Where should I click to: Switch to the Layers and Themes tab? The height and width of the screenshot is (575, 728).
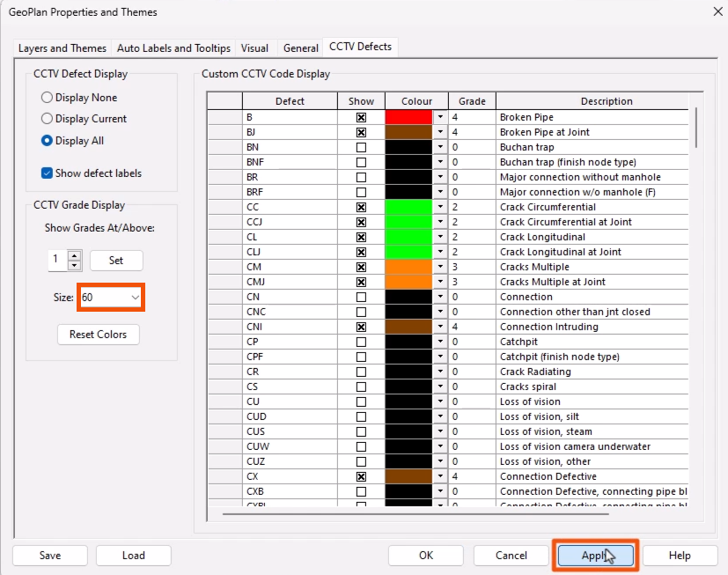pos(62,48)
